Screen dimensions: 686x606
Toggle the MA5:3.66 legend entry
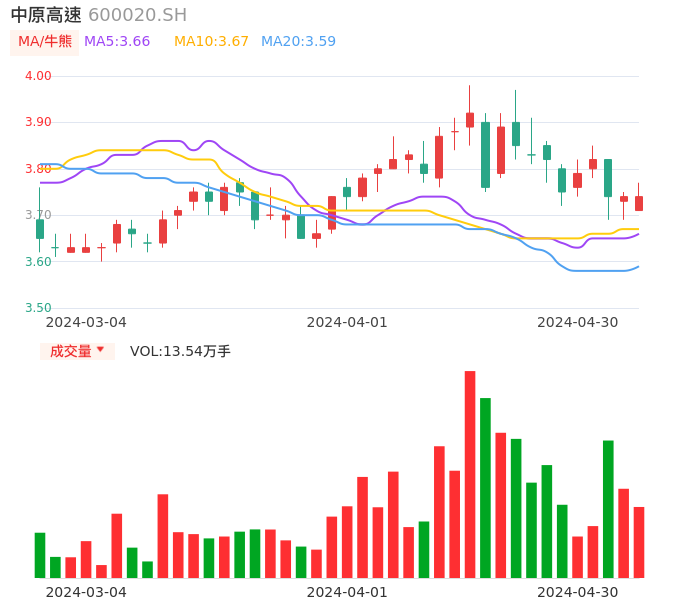pos(117,42)
